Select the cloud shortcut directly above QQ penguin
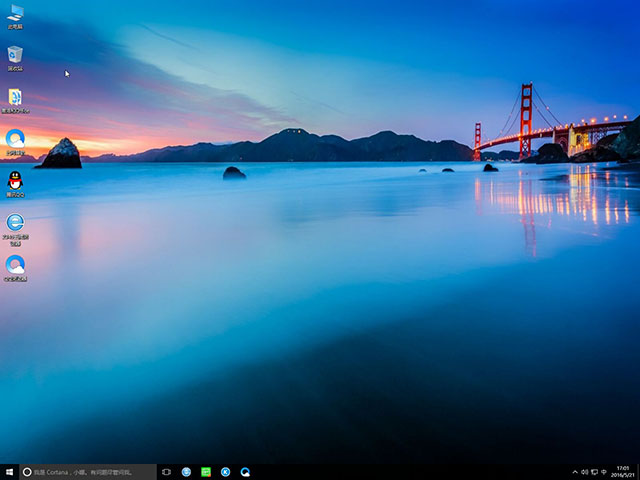640x480 pixels. [15, 139]
